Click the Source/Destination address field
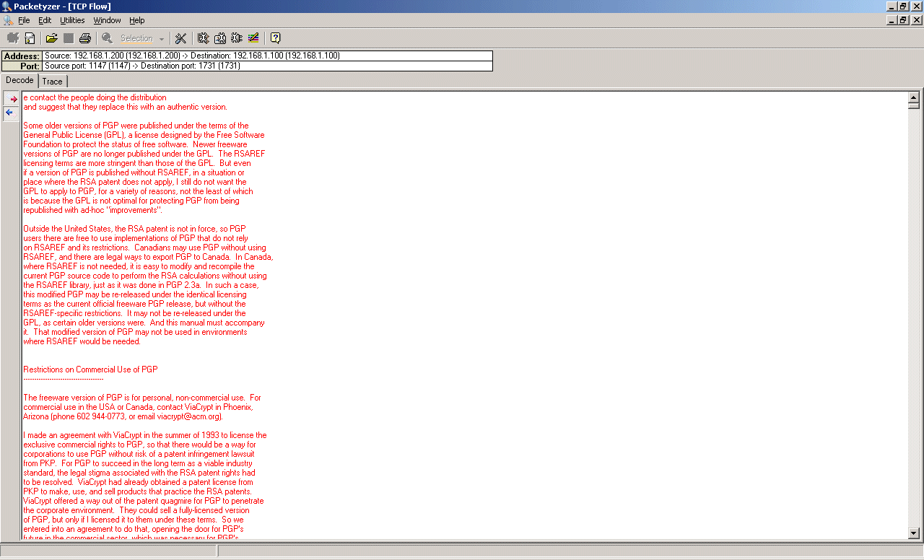 click(x=267, y=56)
